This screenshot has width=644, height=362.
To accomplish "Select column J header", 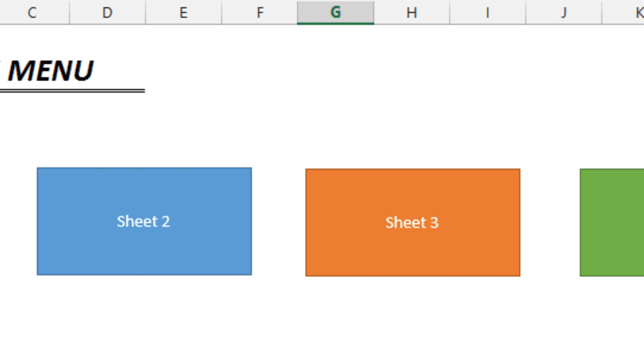I will pos(562,12).
